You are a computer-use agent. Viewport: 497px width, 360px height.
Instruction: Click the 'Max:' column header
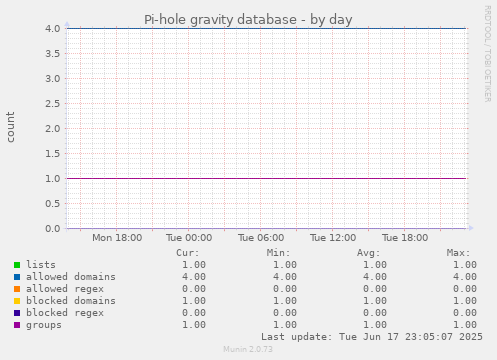(x=458, y=253)
